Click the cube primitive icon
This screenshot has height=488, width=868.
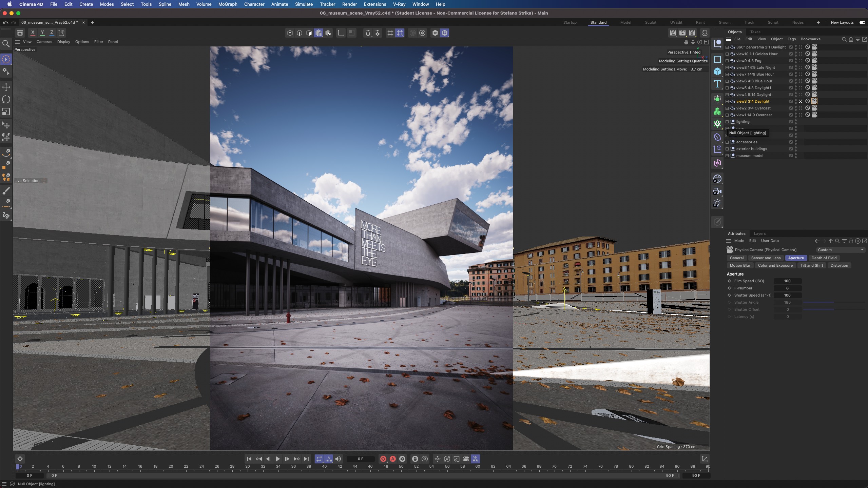717,72
